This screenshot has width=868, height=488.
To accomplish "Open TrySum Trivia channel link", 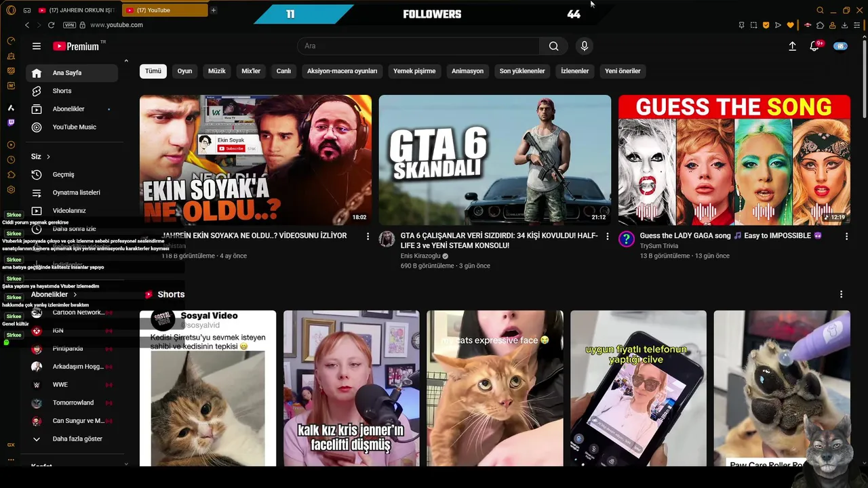I will pos(659,246).
